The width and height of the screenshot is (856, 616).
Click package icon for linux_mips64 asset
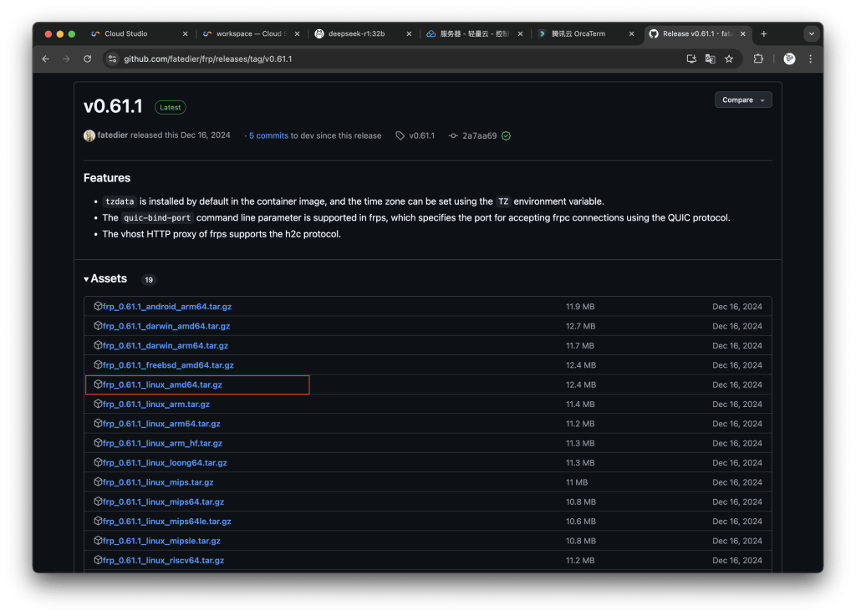98,501
